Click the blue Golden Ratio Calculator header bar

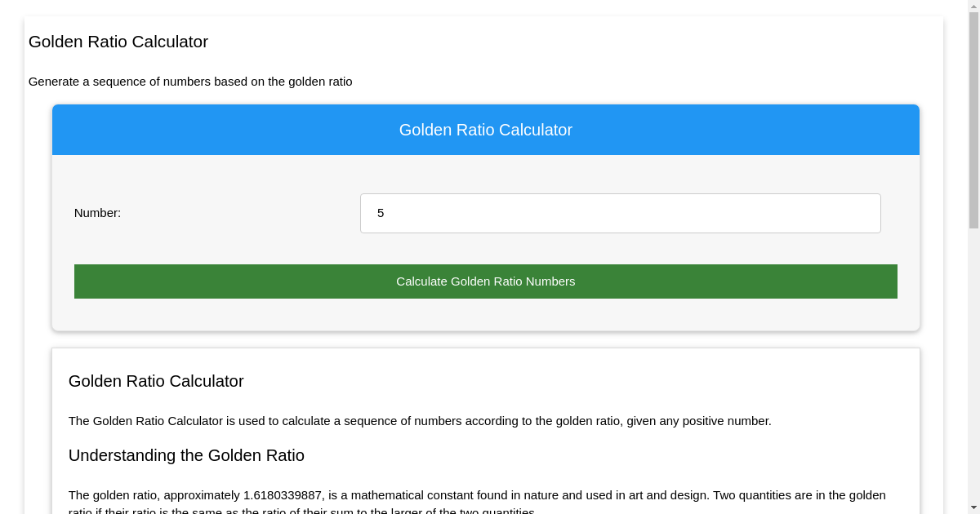tap(485, 130)
